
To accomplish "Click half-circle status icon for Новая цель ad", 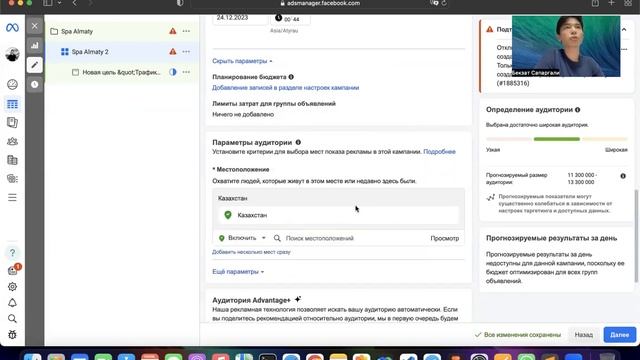I will [173, 72].
